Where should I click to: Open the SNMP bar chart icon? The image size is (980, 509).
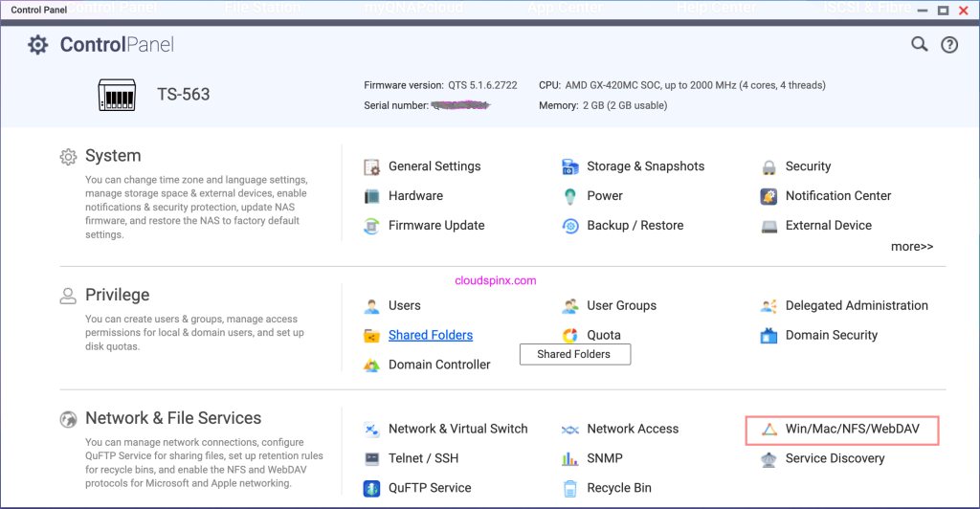pos(570,459)
